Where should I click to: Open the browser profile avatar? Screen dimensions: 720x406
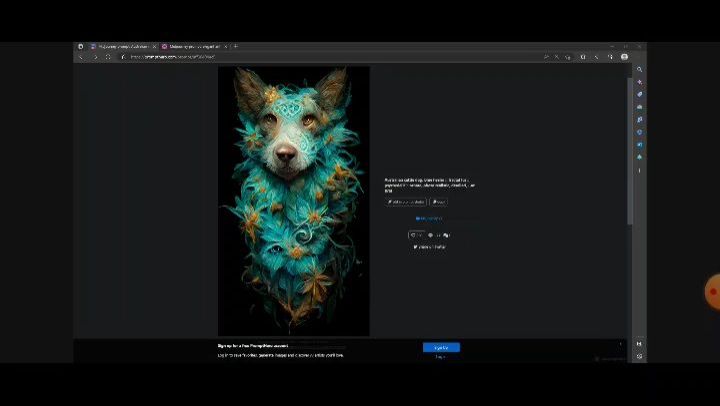coord(625,57)
